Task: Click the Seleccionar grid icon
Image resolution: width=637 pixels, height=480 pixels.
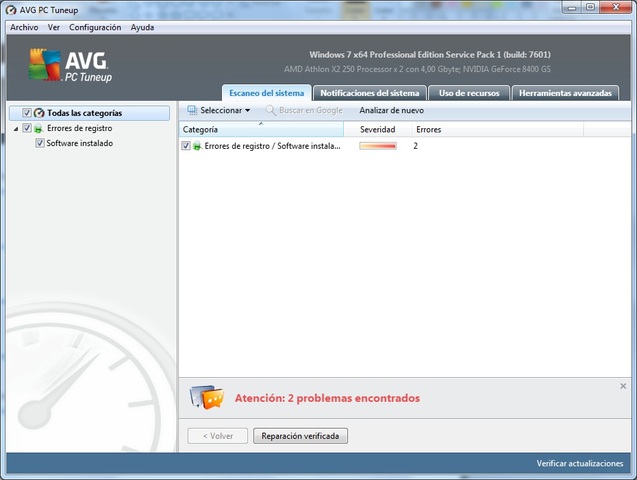Action: (x=192, y=110)
